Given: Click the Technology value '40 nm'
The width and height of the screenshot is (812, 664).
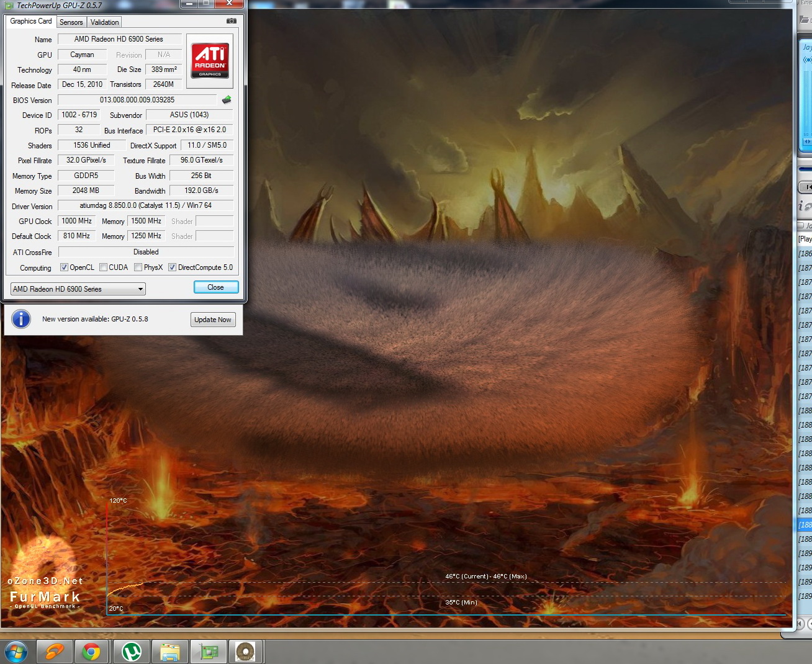Looking at the screenshot, I should pos(82,70).
